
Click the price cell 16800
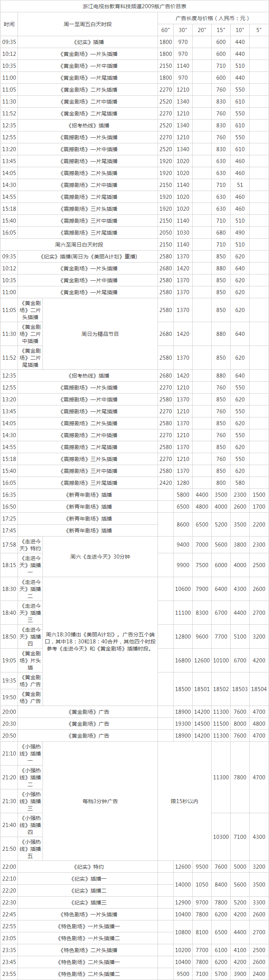pyautogui.click(x=183, y=661)
